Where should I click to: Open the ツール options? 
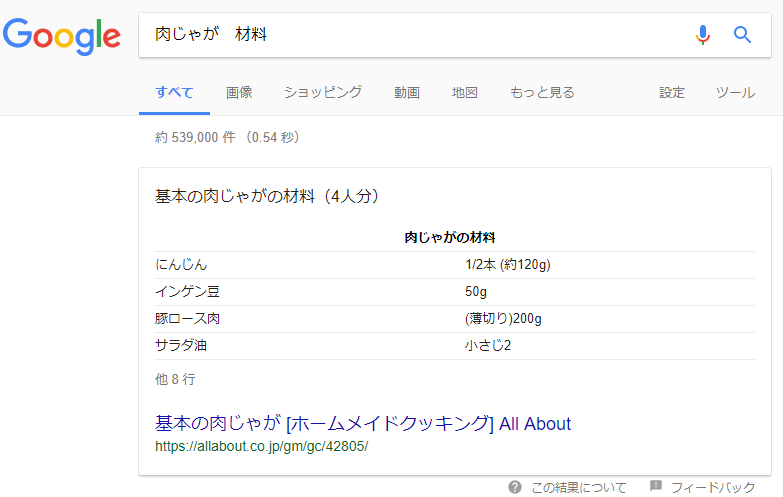[x=736, y=92]
